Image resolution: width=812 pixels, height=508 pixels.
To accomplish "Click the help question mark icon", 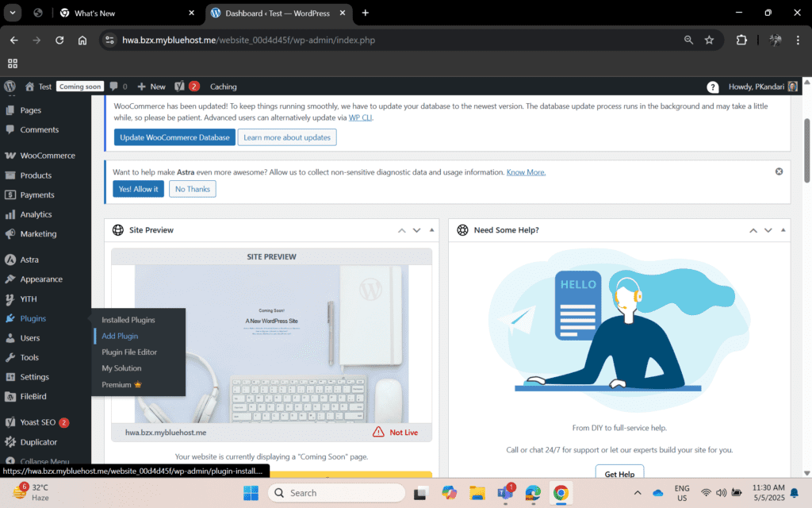I will (713, 87).
